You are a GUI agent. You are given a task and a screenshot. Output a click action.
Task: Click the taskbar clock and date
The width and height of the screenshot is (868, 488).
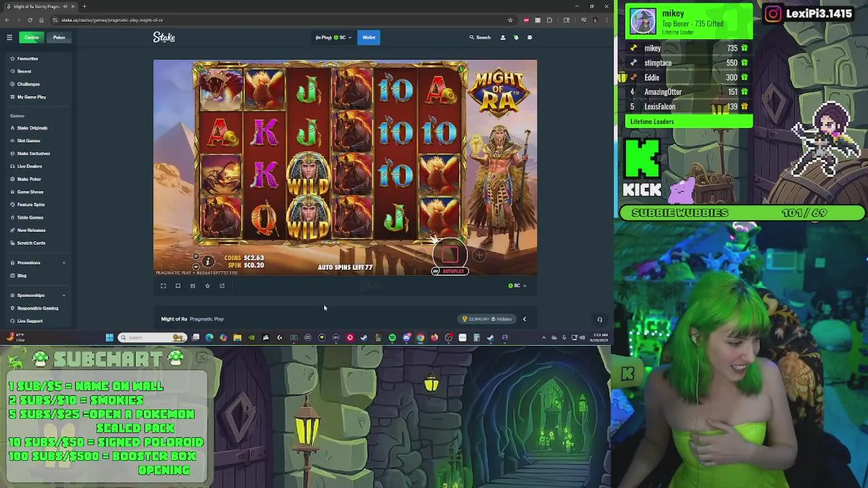(x=600, y=338)
